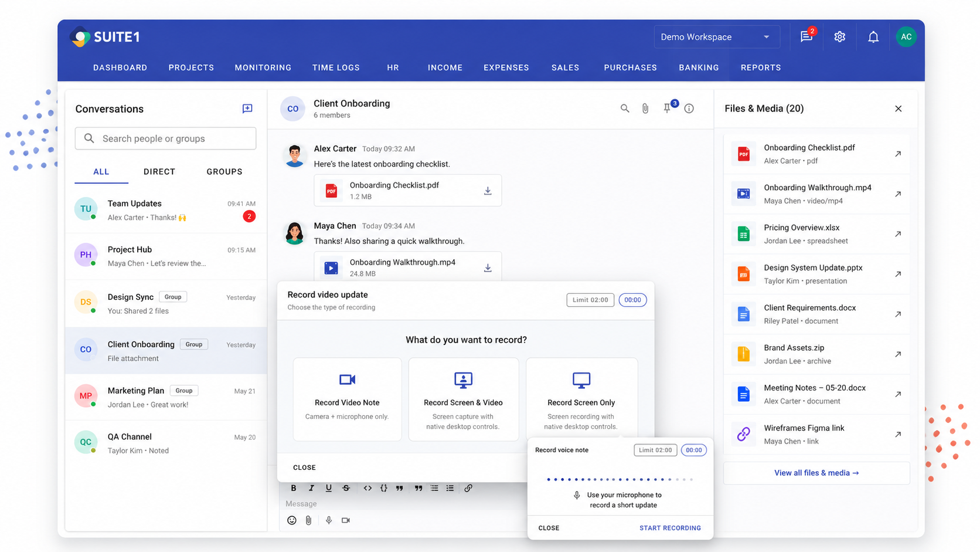Click the microphone icon to record voice note
Viewport: 980px width, 552px height.
pyautogui.click(x=329, y=520)
